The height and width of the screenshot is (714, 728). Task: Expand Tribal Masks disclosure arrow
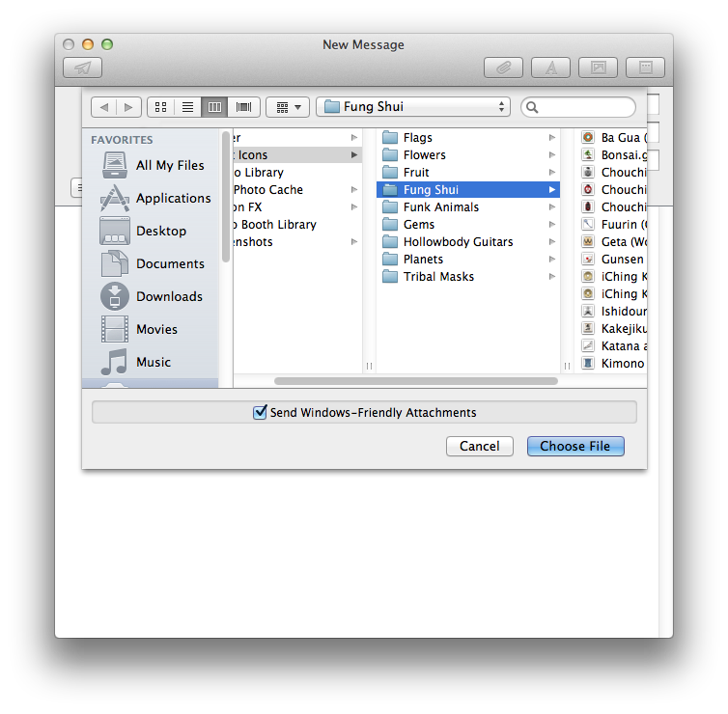(551, 277)
